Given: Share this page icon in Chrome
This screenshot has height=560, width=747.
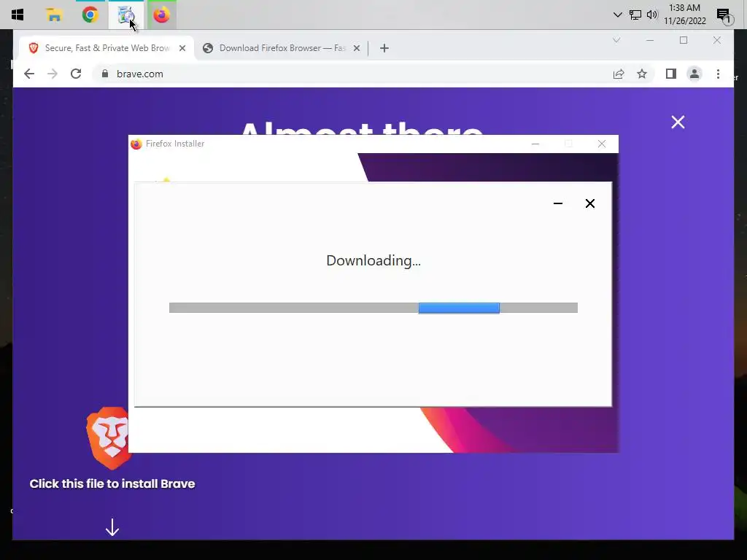Looking at the screenshot, I should (619, 74).
